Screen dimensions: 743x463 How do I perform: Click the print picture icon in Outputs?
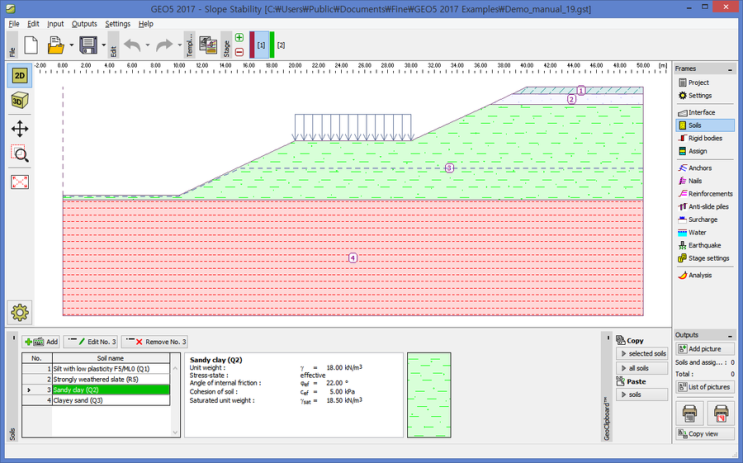pyautogui.click(x=690, y=411)
